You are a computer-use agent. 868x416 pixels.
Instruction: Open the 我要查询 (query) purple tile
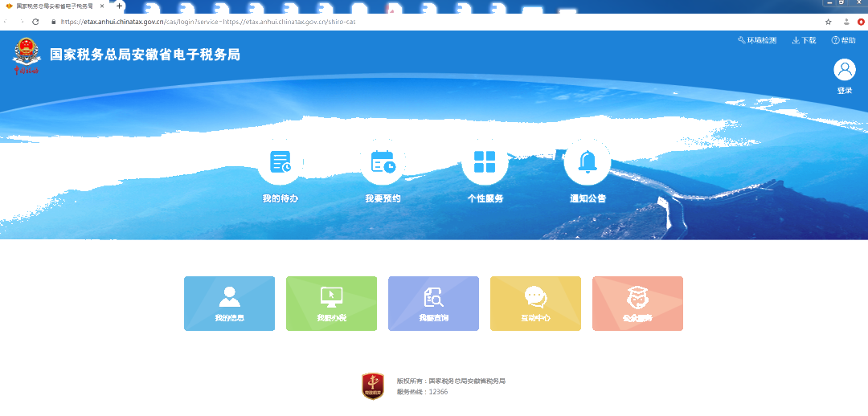coord(433,304)
